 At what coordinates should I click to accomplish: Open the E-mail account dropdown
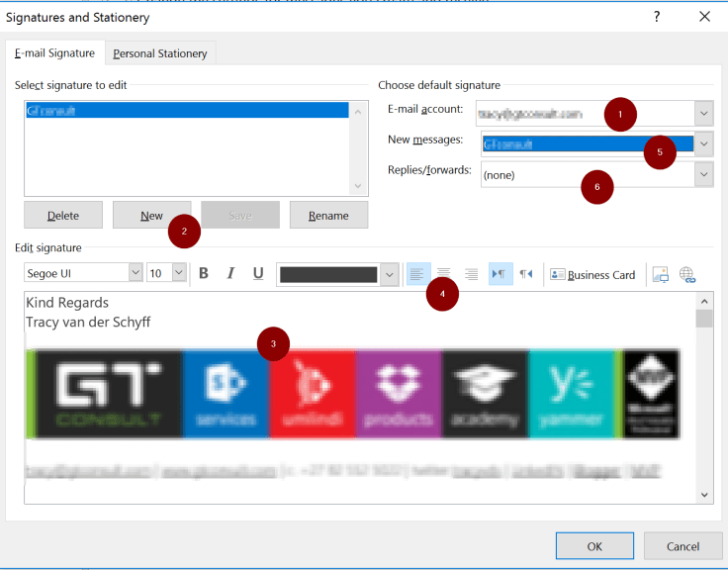pos(703,113)
